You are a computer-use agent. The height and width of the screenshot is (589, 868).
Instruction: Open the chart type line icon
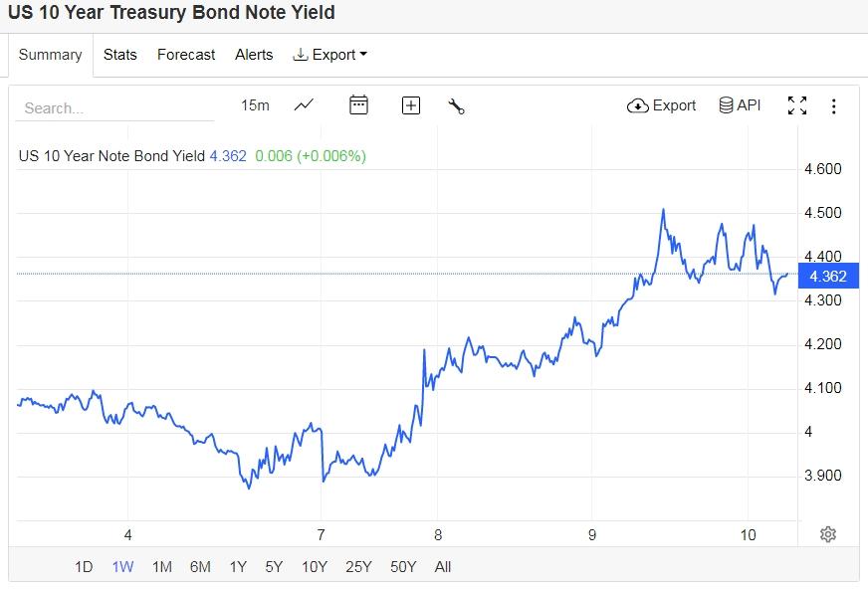pyautogui.click(x=304, y=105)
